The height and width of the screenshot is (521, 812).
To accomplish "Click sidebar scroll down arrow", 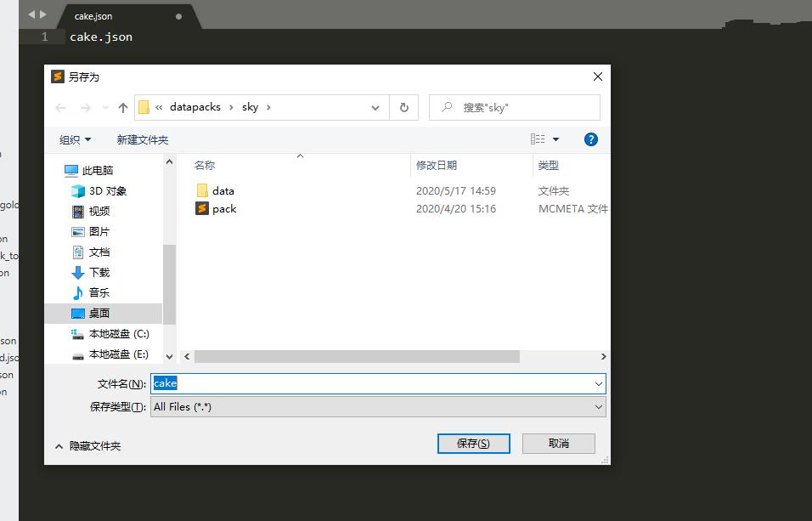I will pos(169,357).
